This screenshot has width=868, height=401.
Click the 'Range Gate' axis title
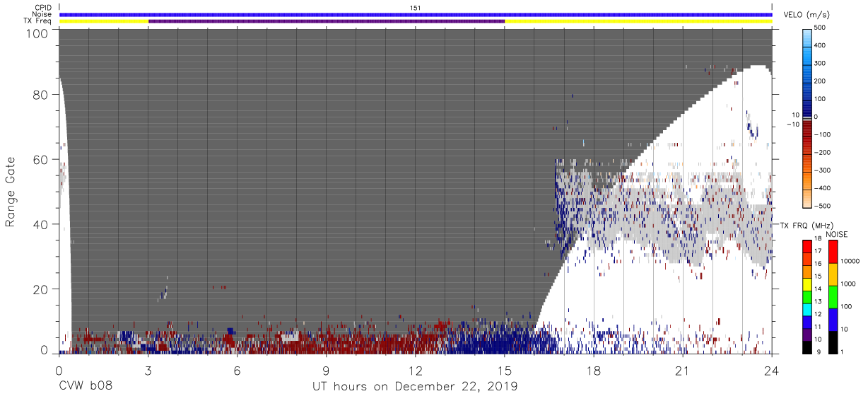(x=11, y=191)
